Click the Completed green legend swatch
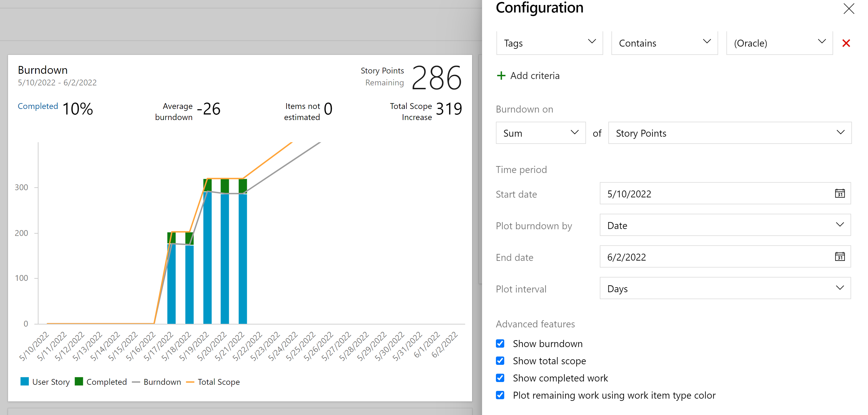 coord(79,382)
